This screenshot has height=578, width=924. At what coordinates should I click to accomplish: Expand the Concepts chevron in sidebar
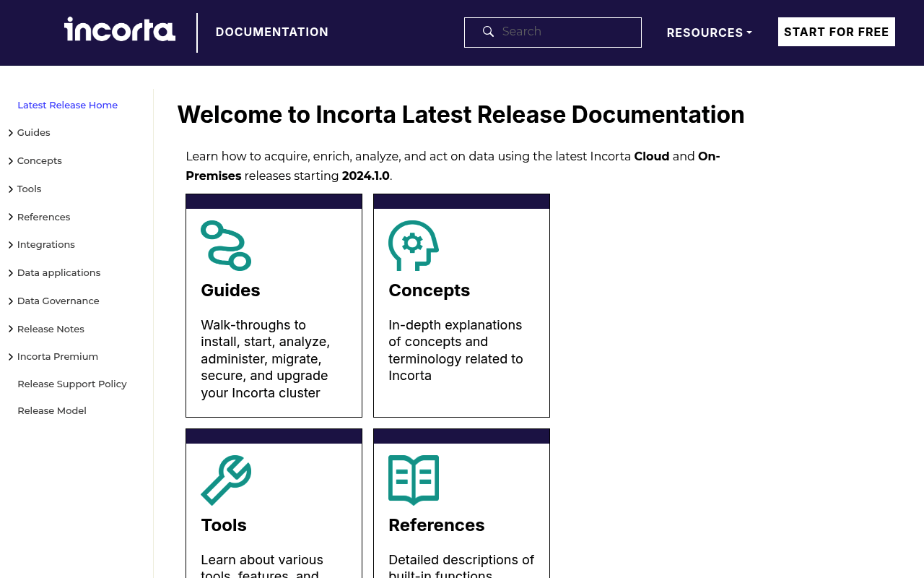tap(11, 161)
